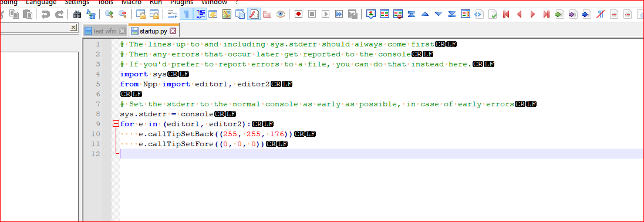
Task: Open the Document List panel icon
Action: tap(240, 14)
